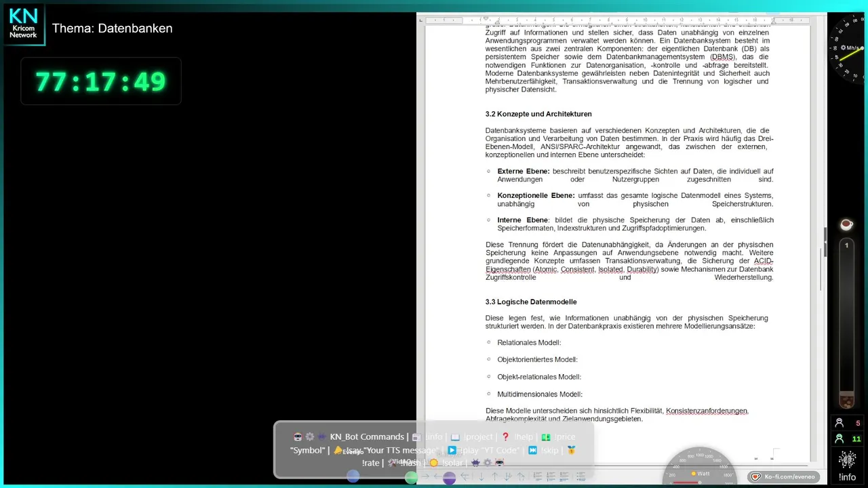Viewport: 868px width, 488px height.
Task: Click the blue play icon beside !play
Action: (x=452, y=450)
